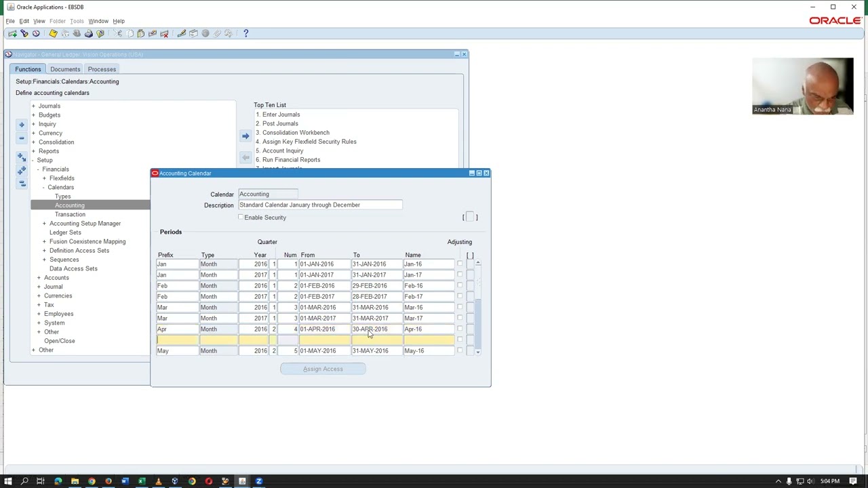Open Zoom app from the taskbar
Viewport: 868px width, 488px height.
coord(258,481)
